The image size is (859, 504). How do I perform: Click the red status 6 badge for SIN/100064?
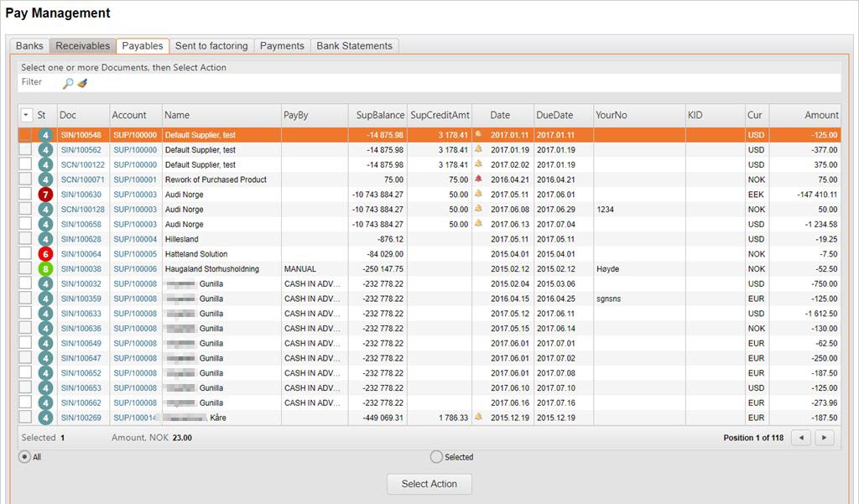point(45,254)
